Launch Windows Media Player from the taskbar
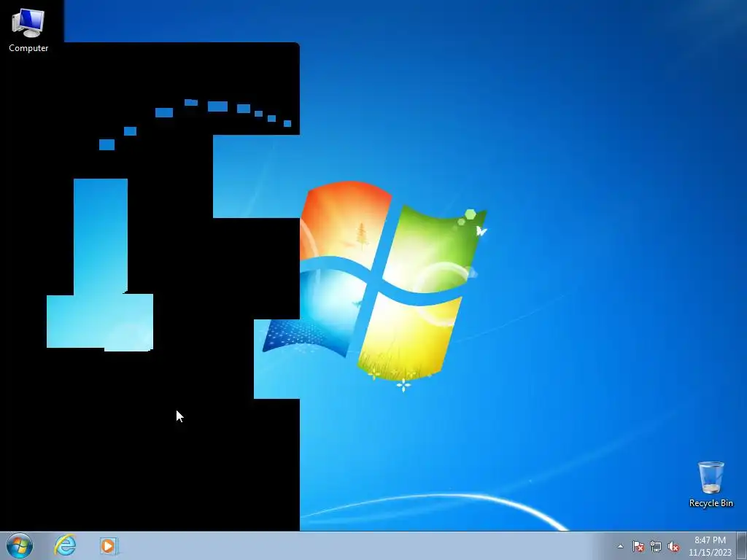This screenshot has height=560, width=747. [109, 545]
